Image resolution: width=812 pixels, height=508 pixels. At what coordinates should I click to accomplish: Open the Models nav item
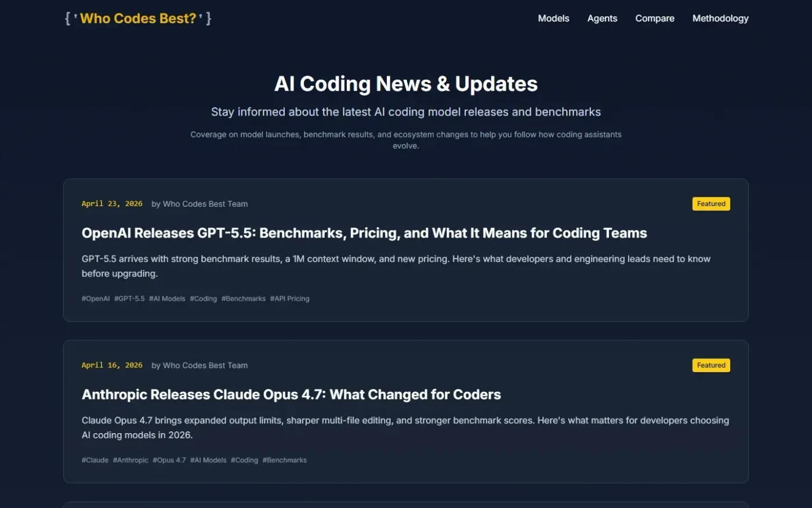click(x=553, y=19)
